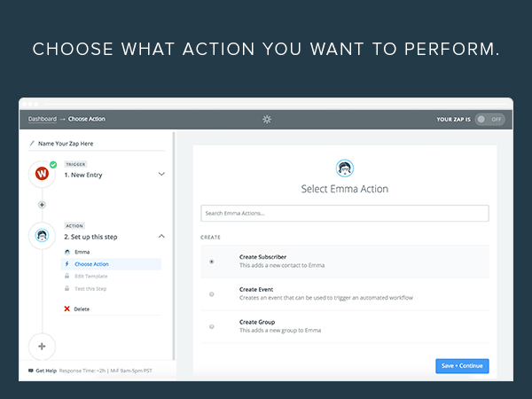The width and height of the screenshot is (532, 399).
Task: Click the '2. Set up this step' title
Action: [90, 237]
